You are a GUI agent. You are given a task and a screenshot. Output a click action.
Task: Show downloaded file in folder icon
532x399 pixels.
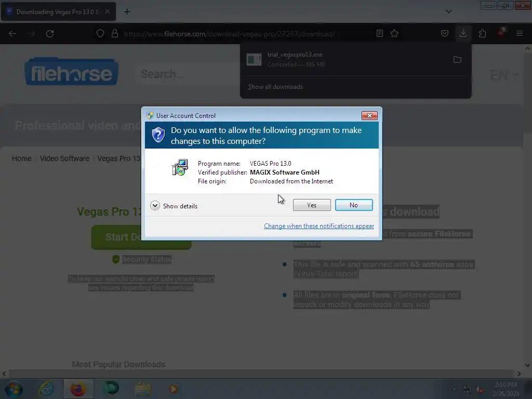pos(457,60)
